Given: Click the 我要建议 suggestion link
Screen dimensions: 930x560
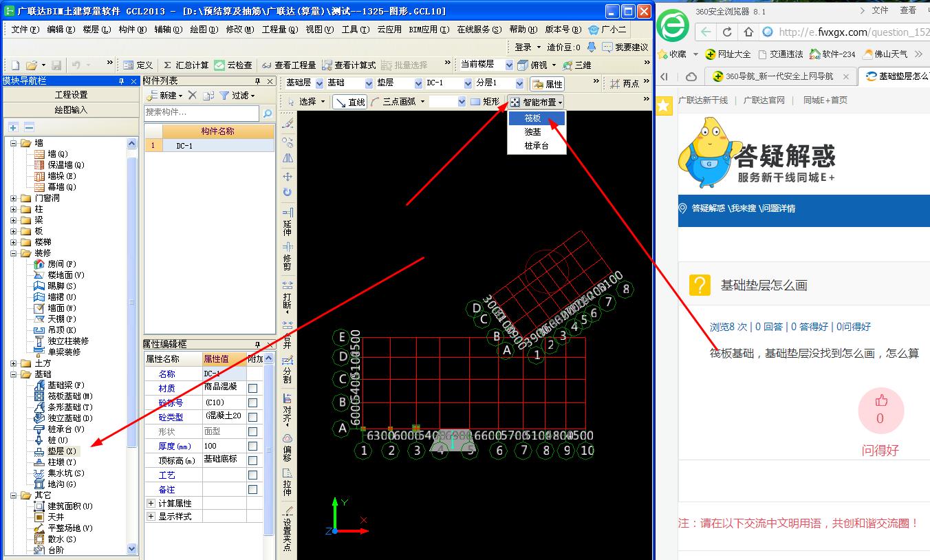Looking at the screenshot, I should [625, 47].
